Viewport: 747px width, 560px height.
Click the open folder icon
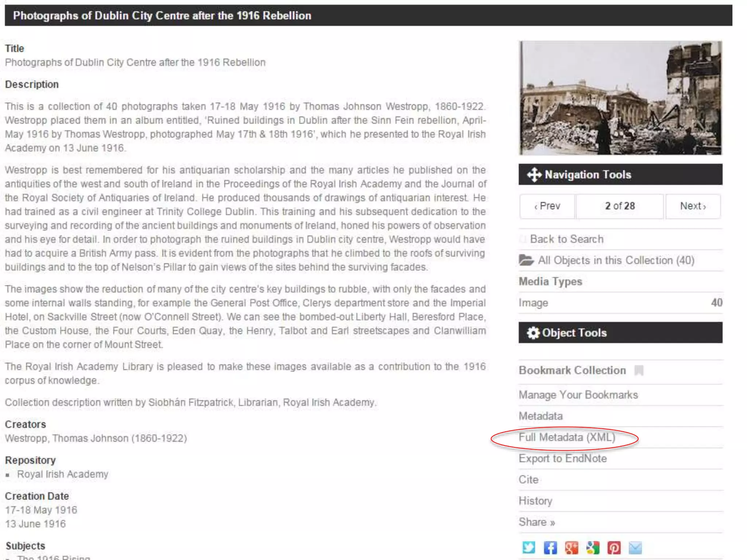[526, 260]
